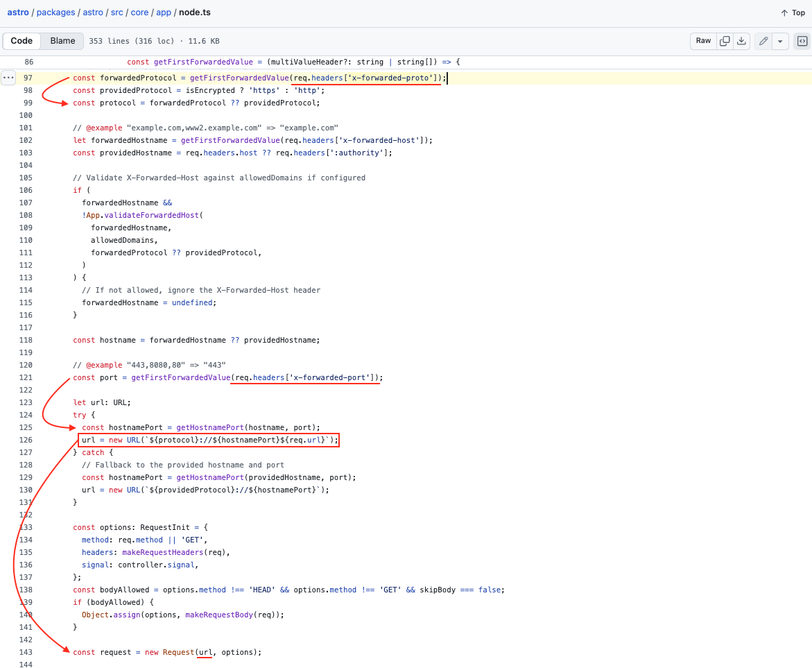Click the sticky line 86 function header
This screenshot has width=812, height=668.
point(293,62)
